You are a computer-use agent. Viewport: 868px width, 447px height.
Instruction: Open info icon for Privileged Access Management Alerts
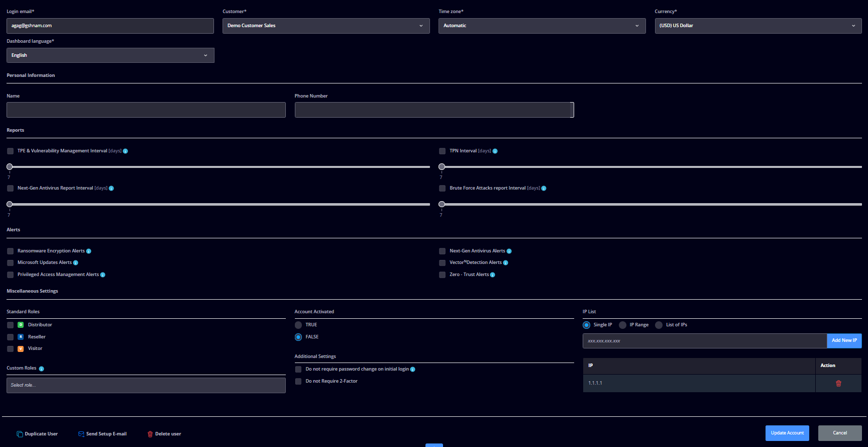(103, 275)
